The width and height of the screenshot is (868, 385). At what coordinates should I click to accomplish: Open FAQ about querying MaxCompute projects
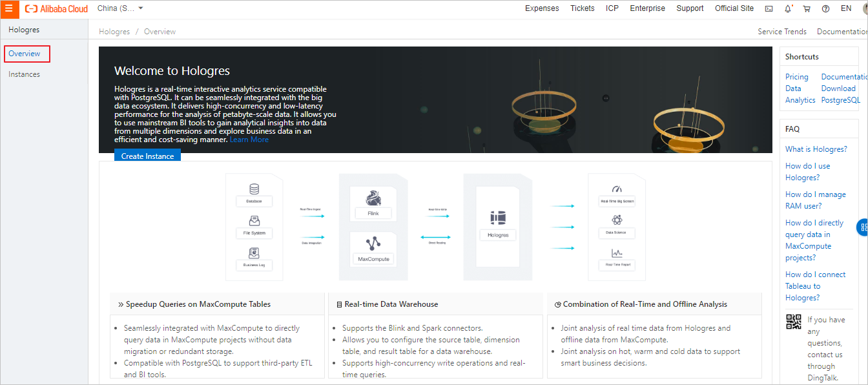tap(814, 240)
